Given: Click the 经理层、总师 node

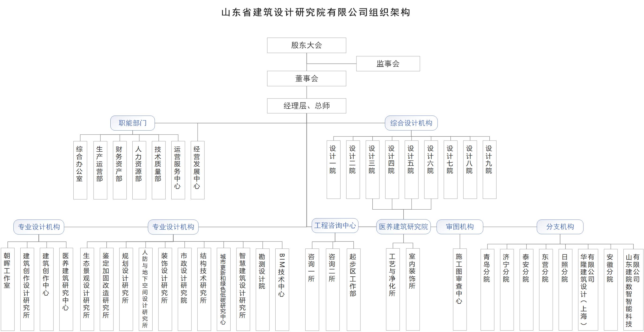Looking at the screenshot, I should (x=307, y=106).
